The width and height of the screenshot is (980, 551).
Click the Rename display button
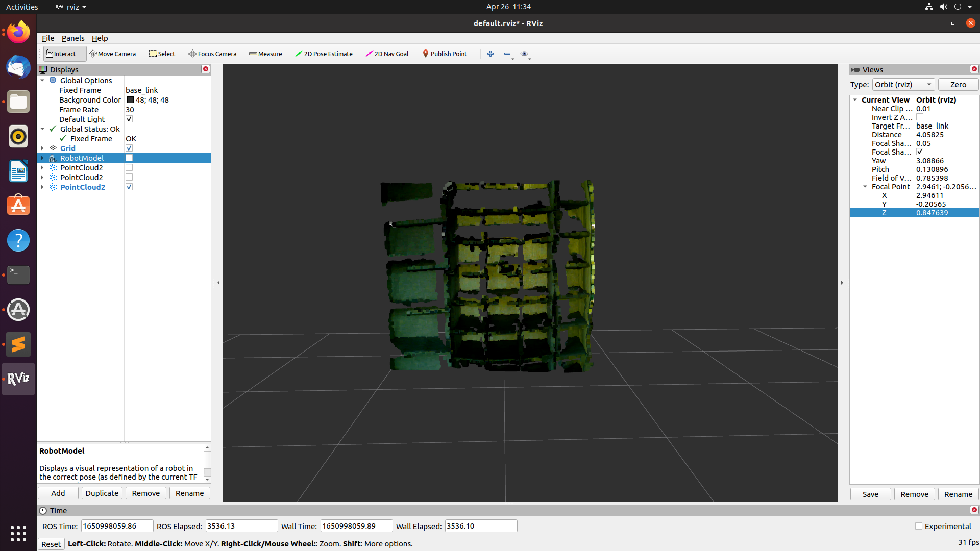tap(190, 493)
